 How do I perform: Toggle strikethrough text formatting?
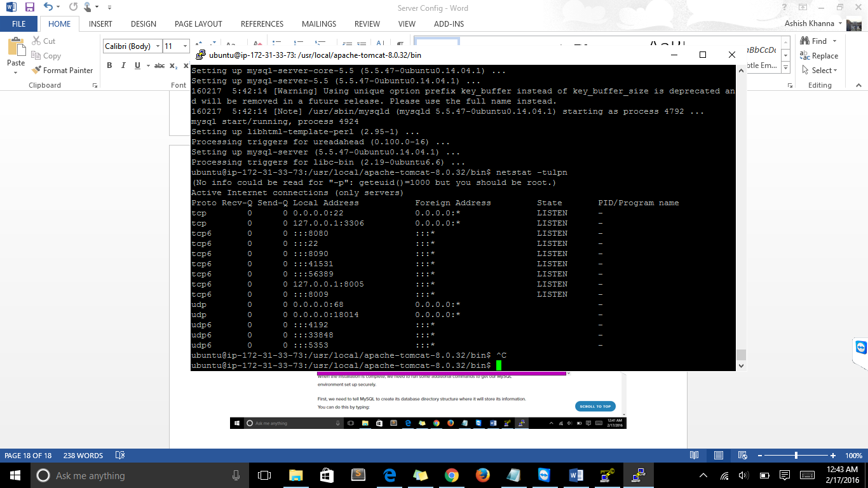coord(159,65)
